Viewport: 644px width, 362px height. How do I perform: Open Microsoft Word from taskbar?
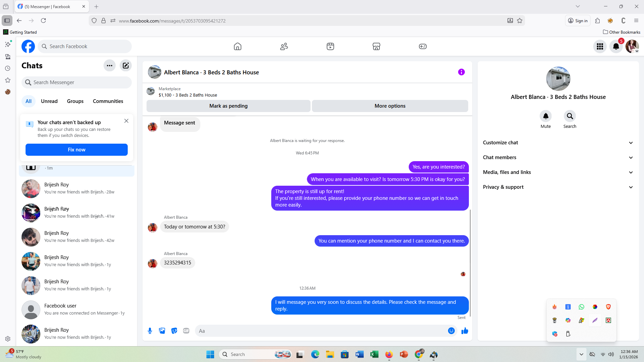pyautogui.click(x=359, y=354)
